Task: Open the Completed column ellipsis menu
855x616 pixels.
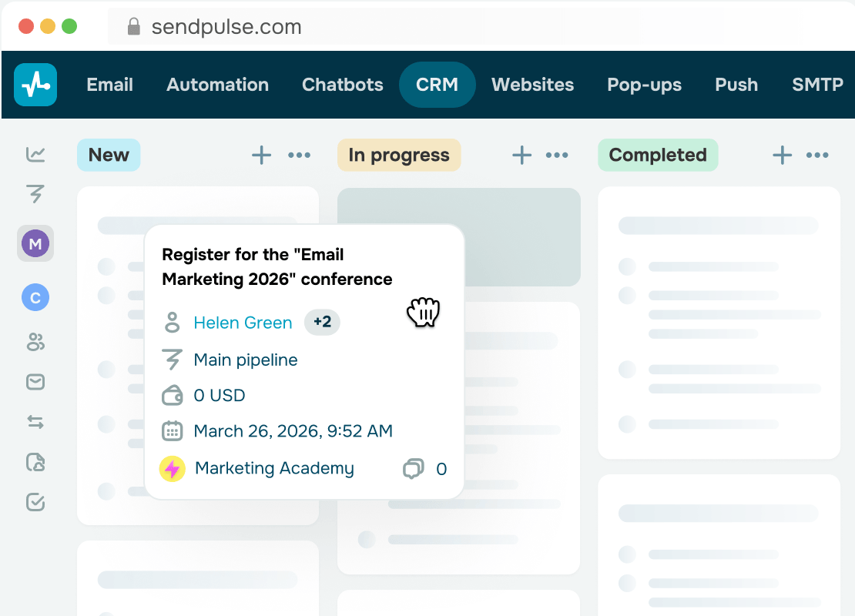Action: (x=817, y=155)
